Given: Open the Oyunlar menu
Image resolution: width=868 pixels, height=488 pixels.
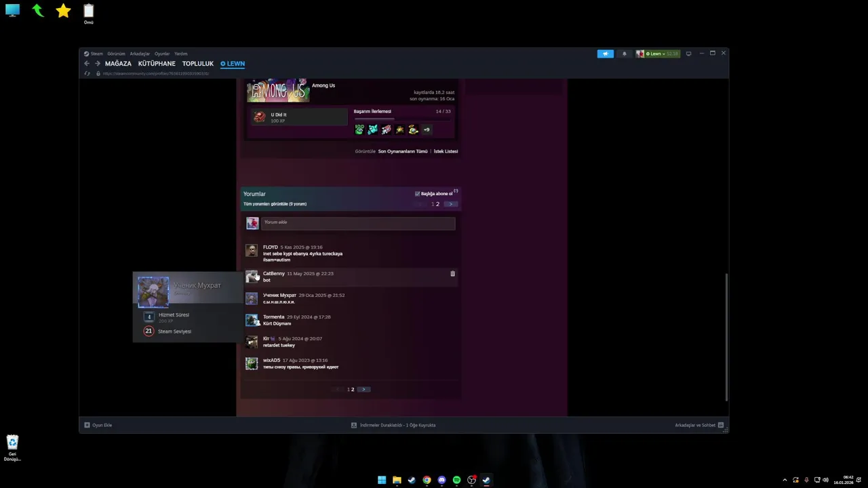Looking at the screenshot, I should 162,54.
